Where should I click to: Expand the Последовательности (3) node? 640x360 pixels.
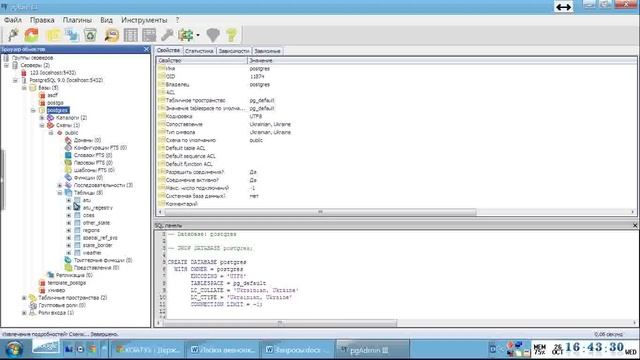click(x=60, y=185)
